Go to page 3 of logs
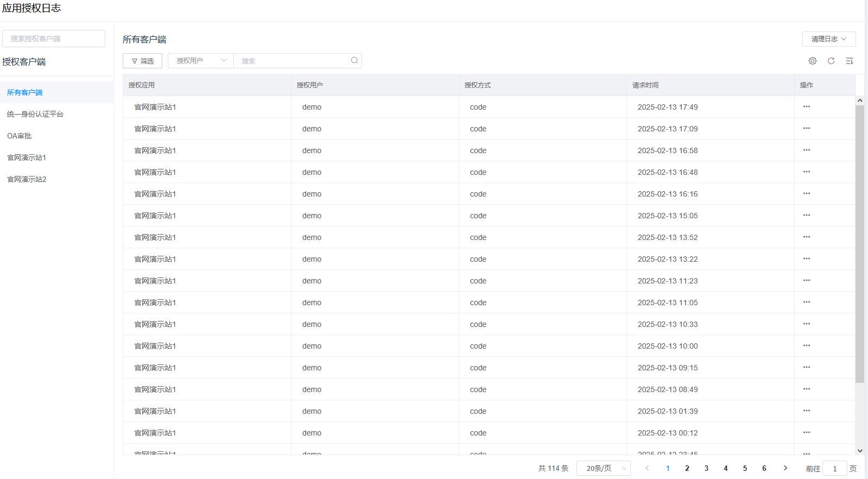The height and width of the screenshot is (479, 868). (x=706, y=468)
